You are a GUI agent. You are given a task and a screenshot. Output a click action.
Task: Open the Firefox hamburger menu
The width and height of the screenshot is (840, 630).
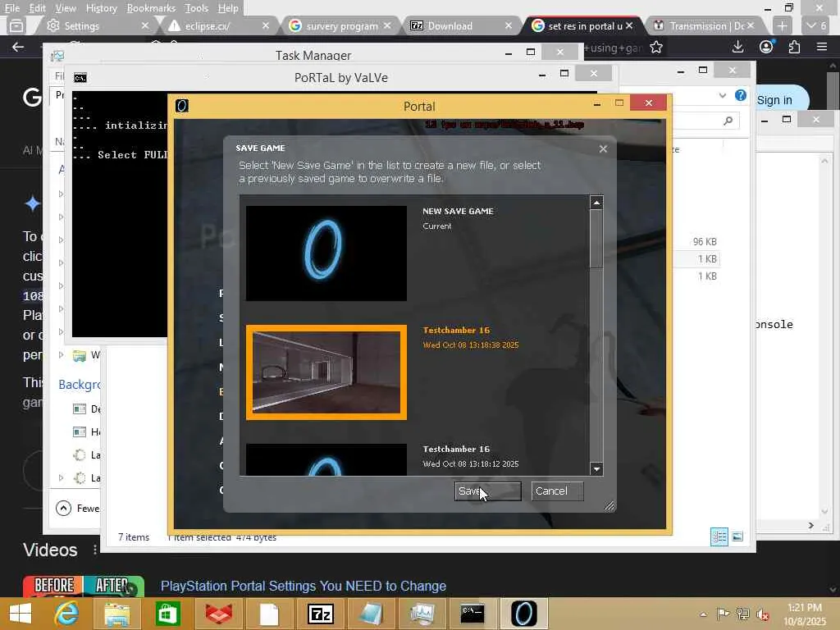[x=822, y=47]
